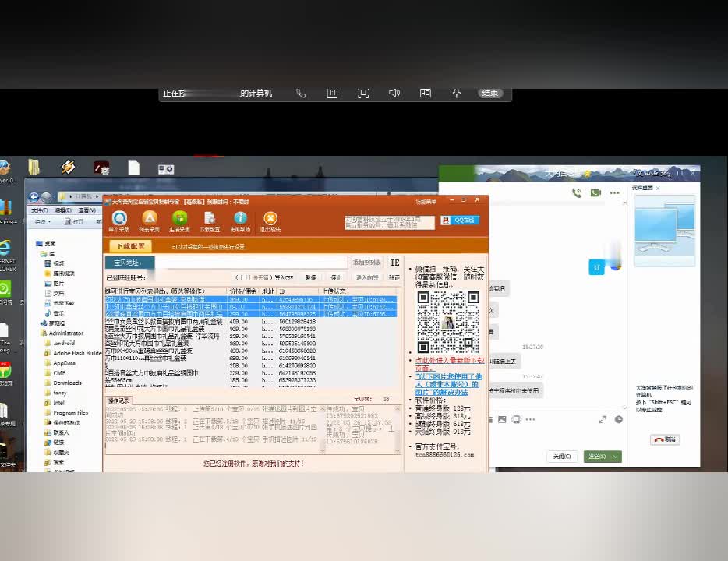The height and width of the screenshot is (561, 728).
Task: Select the Downloads folder in Explorer tree
Action: (63, 383)
